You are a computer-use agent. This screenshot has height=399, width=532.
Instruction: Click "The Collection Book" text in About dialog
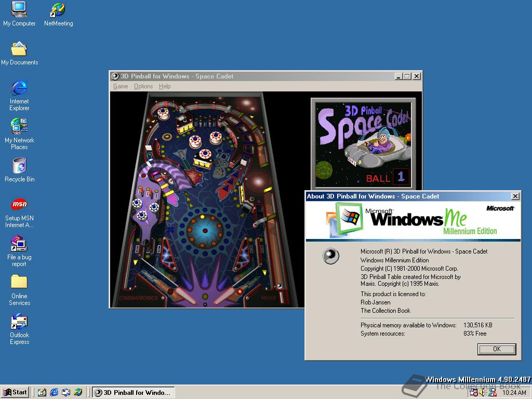tap(385, 311)
